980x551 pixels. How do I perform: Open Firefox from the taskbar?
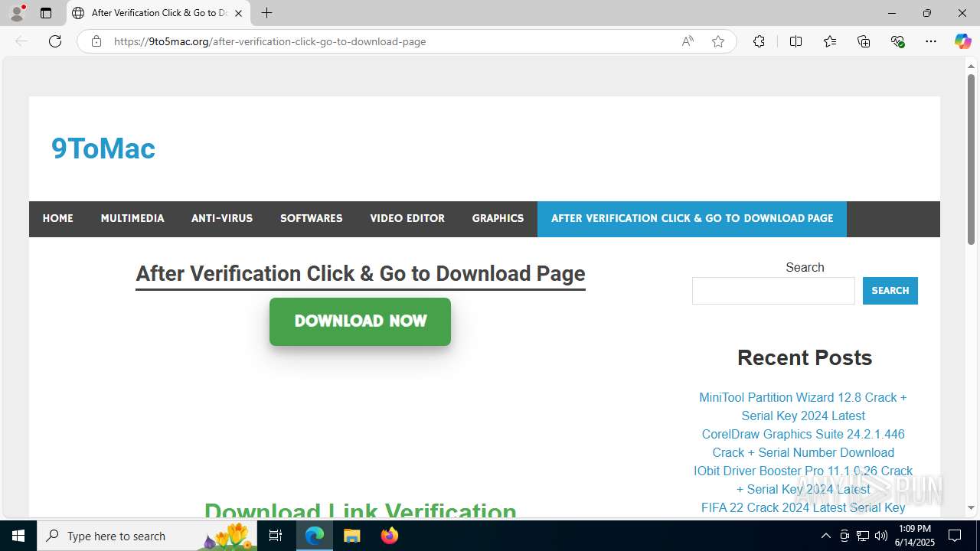tap(389, 536)
